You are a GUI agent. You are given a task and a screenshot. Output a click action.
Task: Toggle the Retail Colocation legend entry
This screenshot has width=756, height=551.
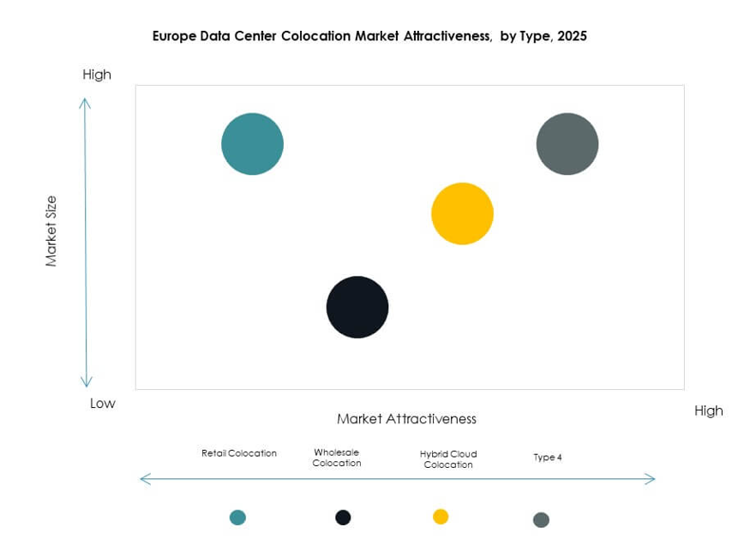coord(238,452)
